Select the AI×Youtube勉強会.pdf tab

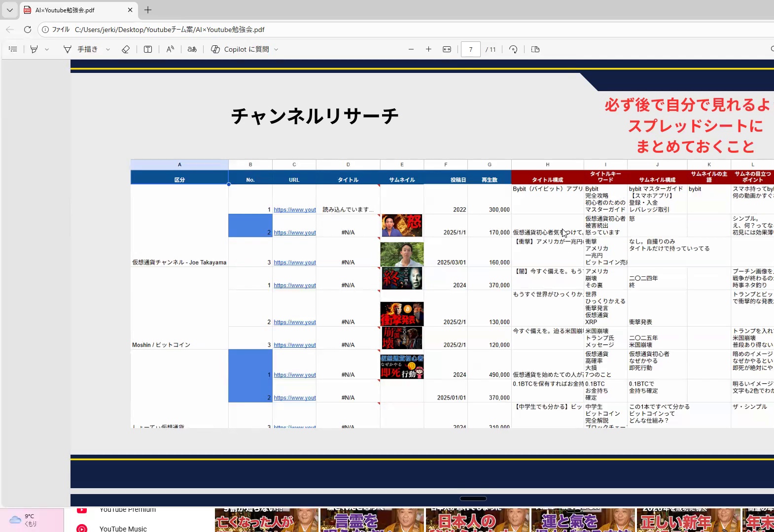point(74,10)
